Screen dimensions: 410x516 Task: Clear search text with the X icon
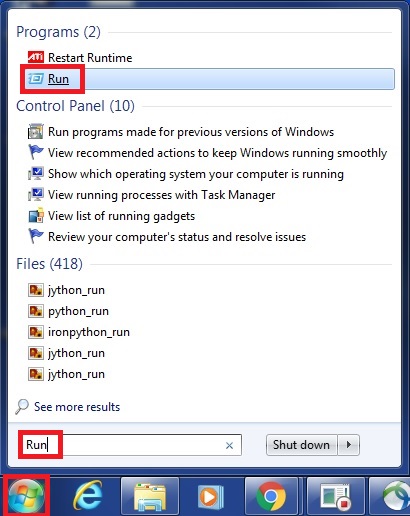pyautogui.click(x=229, y=445)
